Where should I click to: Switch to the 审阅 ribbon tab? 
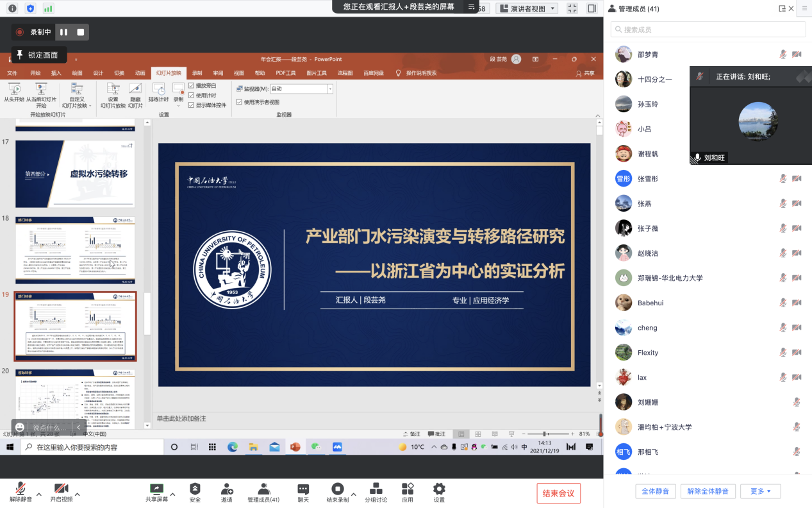(218, 73)
